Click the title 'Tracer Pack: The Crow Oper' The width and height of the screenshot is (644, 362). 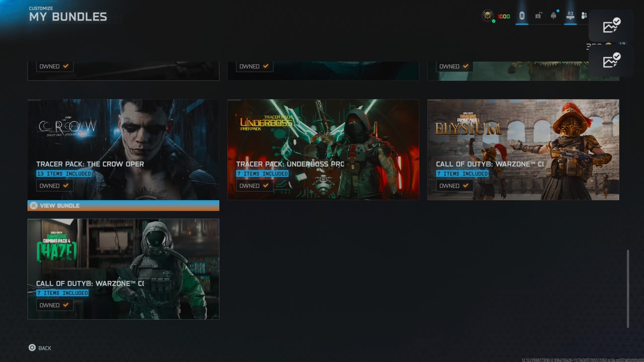(90, 164)
